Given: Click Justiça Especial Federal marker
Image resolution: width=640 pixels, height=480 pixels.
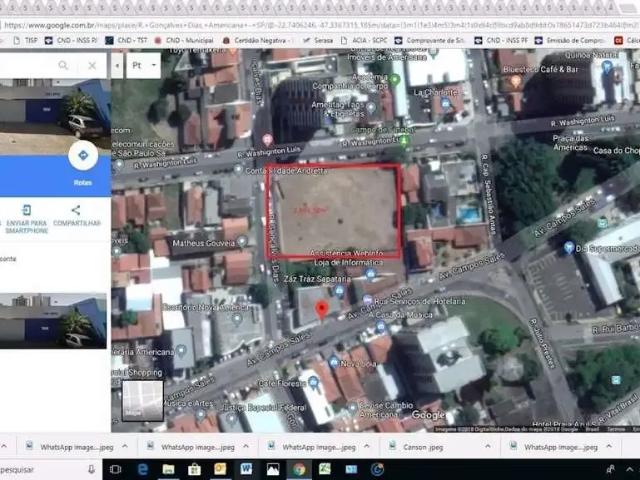Looking at the screenshot, I should 231,418.
